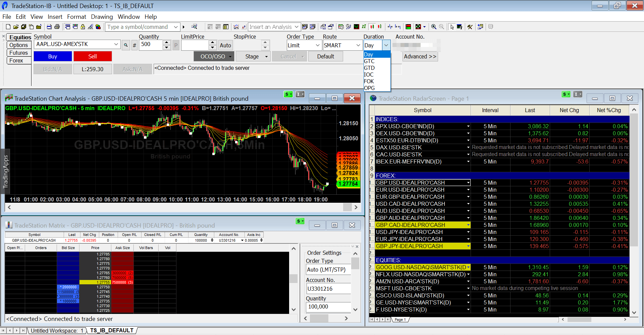
Task: Activate the Zoom Out magnifier icon
Action: point(441,27)
